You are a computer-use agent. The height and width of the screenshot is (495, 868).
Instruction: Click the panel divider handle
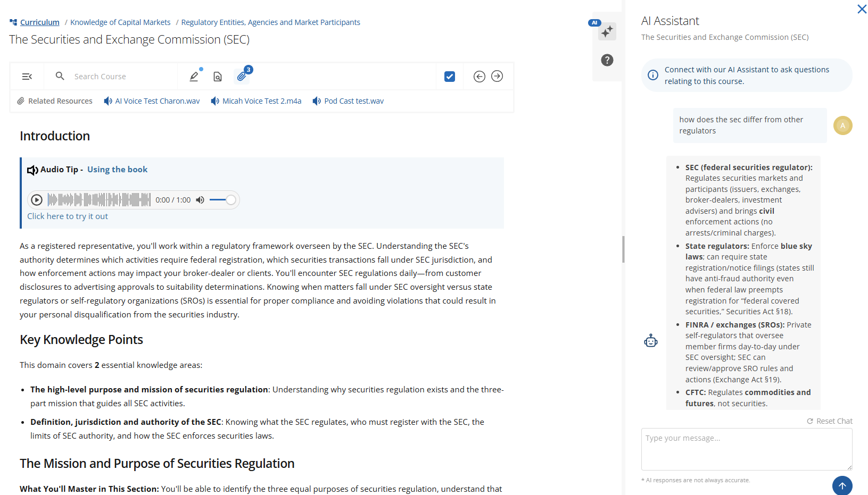pyautogui.click(x=623, y=249)
